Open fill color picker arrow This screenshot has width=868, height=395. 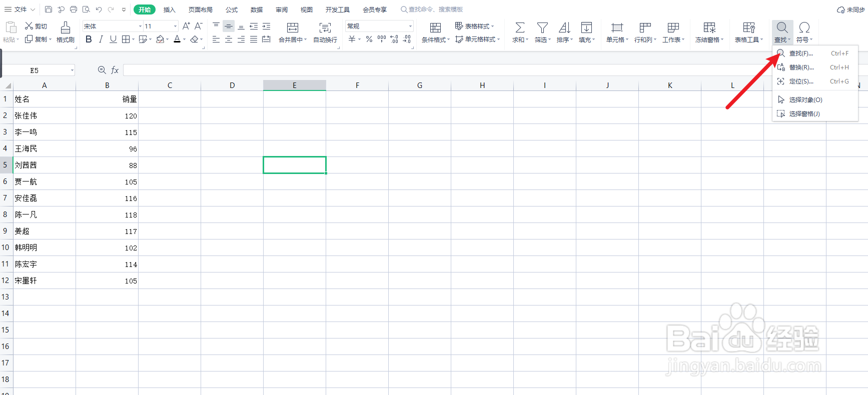[x=167, y=39]
